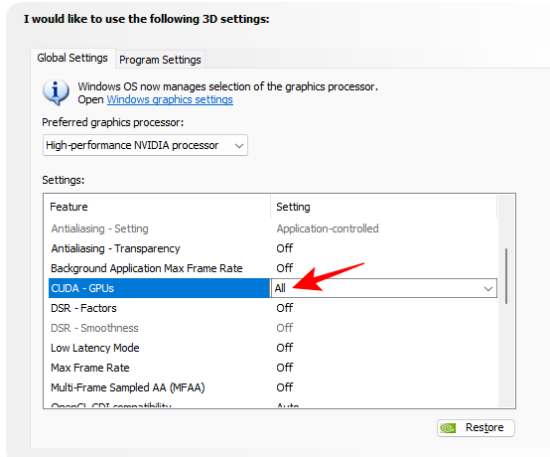Switch to the Global Settings tab
Image resolution: width=550 pixels, height=457 pixels.
[x=73, y=58]
